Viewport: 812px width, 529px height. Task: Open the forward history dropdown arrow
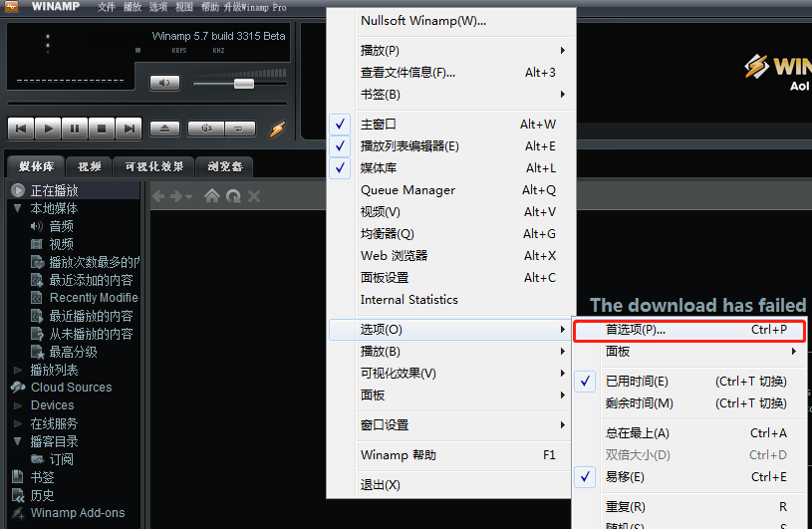(188, 197)
